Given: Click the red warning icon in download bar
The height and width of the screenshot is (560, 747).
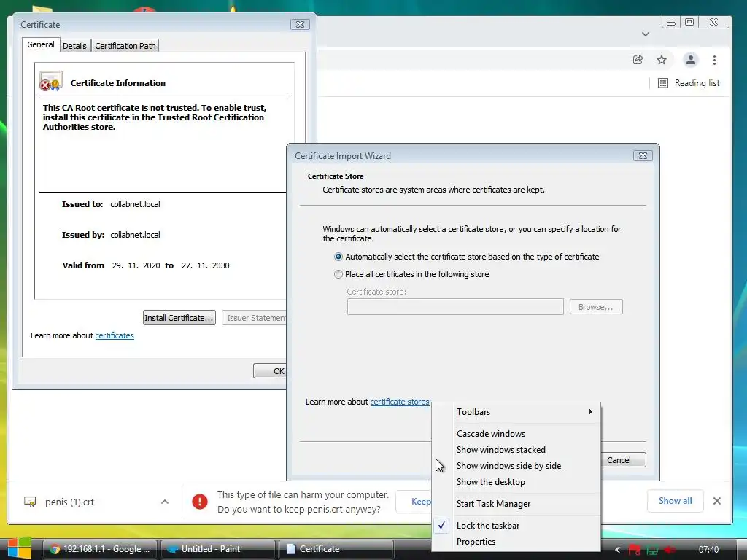Looking at the screenshot, I should [x=200, y=502].
